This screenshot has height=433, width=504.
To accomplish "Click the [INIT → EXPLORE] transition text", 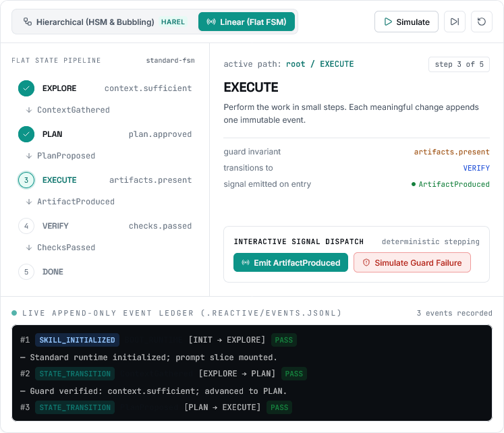I will pyautogui.click(x=227, y=340).
